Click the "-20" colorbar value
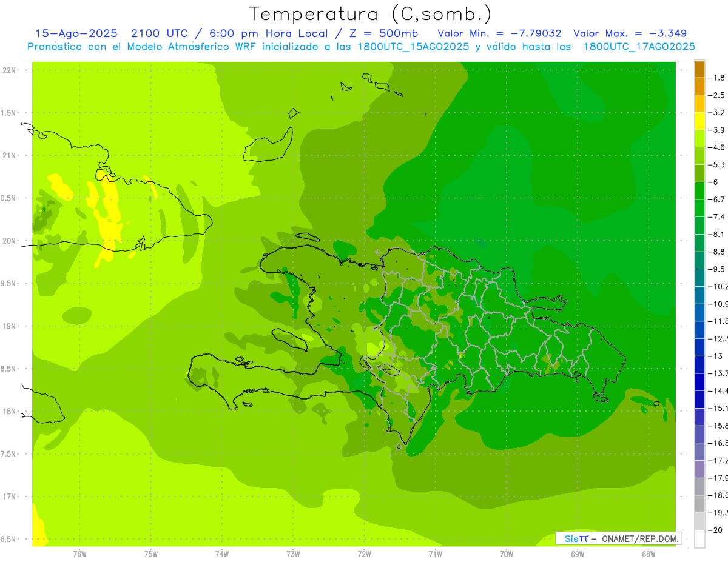 coord(715,530)
